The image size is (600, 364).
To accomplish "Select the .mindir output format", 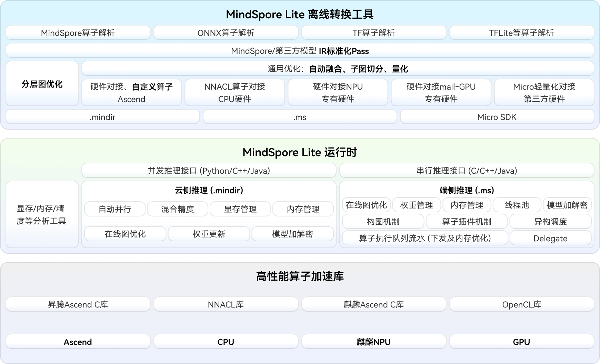I will [x=102, y=117].
